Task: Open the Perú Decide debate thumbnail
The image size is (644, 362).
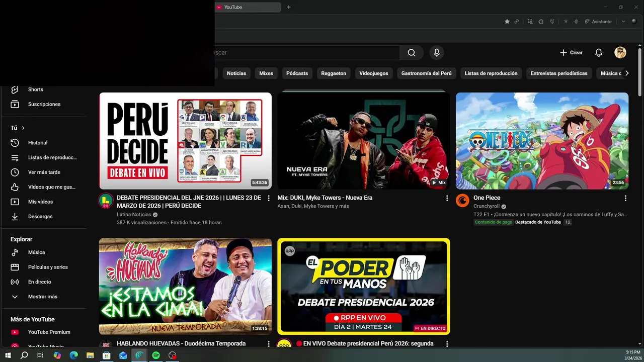Action: (185, 141)
